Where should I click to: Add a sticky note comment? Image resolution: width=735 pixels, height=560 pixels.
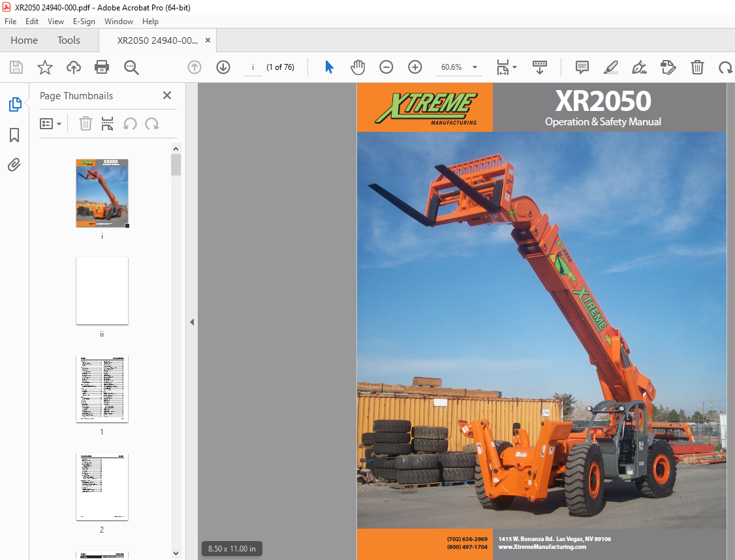click(x=582, y=67)
